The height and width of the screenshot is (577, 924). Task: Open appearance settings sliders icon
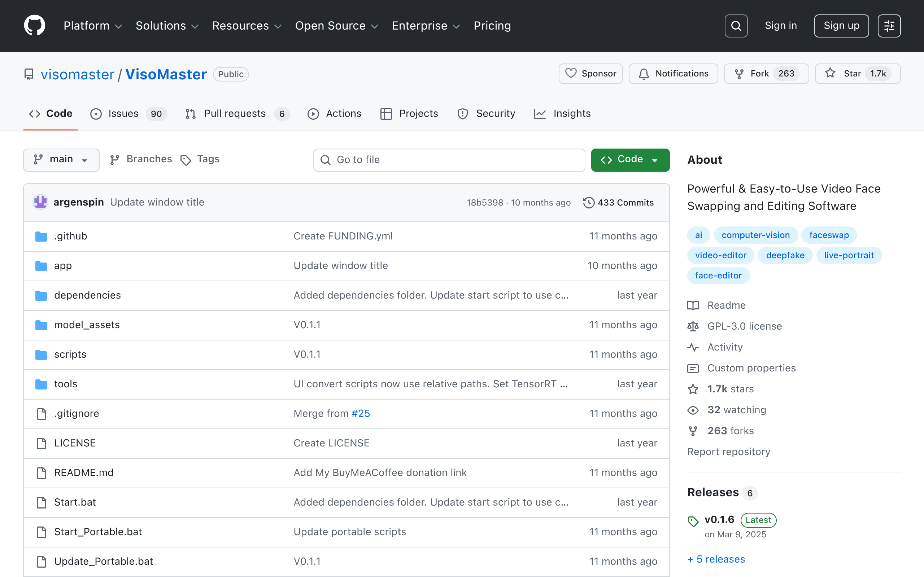[x=889, y=26]
